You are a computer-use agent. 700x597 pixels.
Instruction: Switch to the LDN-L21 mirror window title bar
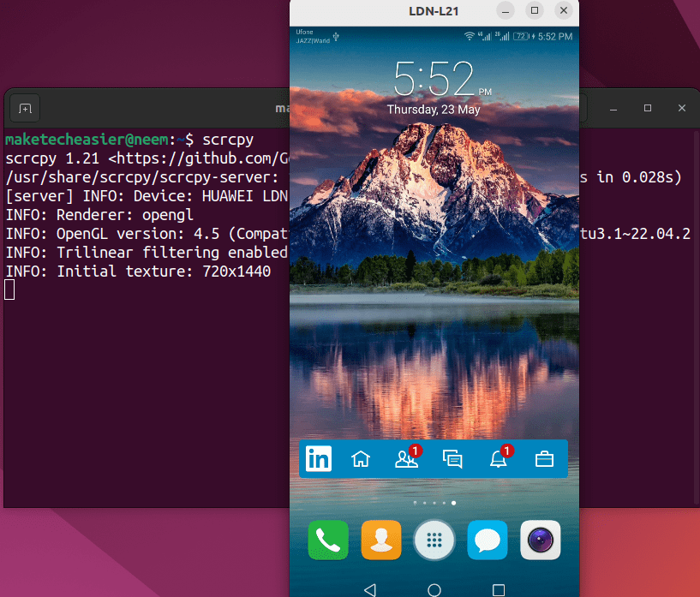(x=433, y=12)
